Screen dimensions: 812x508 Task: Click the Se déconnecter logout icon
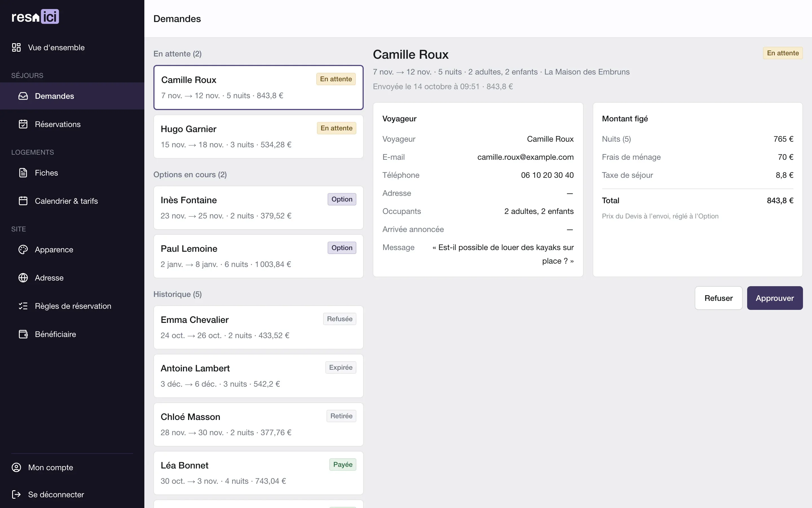(16, 494)
